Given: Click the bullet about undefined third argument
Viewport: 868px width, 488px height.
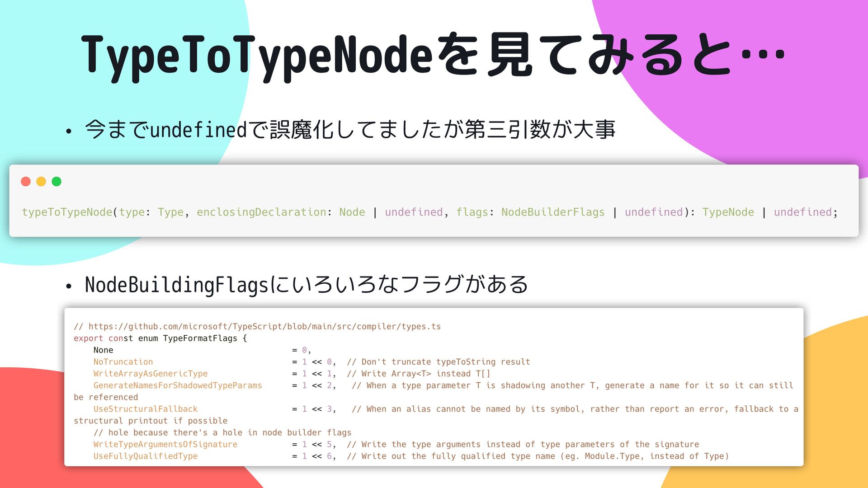Looking at the screenshot, I should tap(349, 130).
